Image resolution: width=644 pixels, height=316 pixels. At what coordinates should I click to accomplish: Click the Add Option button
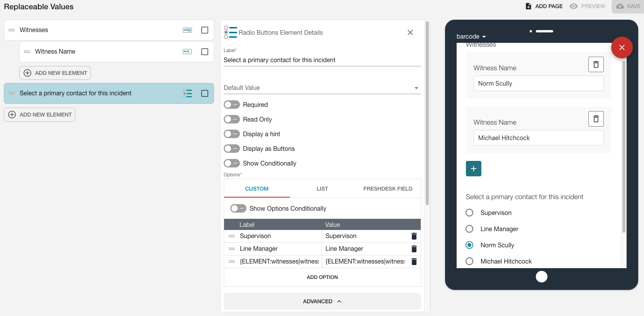click(x=322, y=277)
